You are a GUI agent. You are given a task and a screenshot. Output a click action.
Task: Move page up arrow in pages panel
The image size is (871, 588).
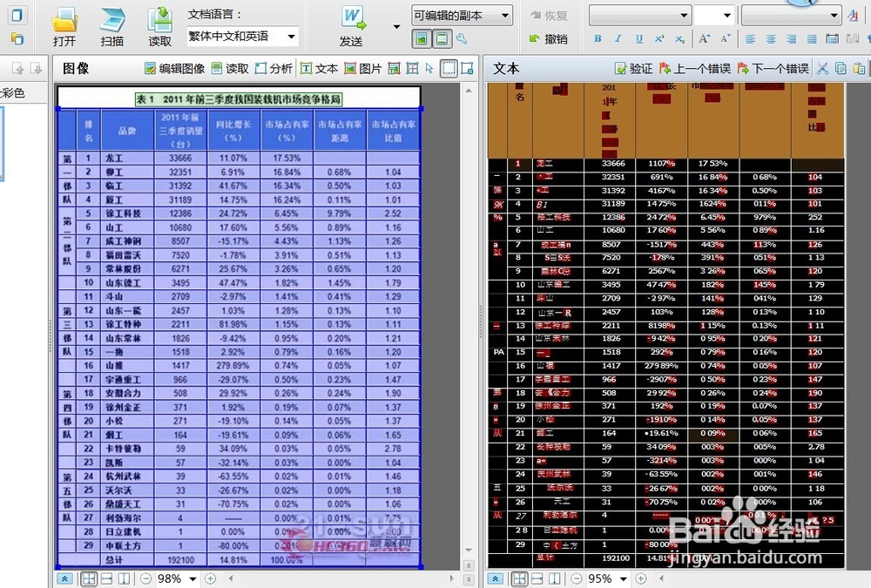tap(18, 68)
